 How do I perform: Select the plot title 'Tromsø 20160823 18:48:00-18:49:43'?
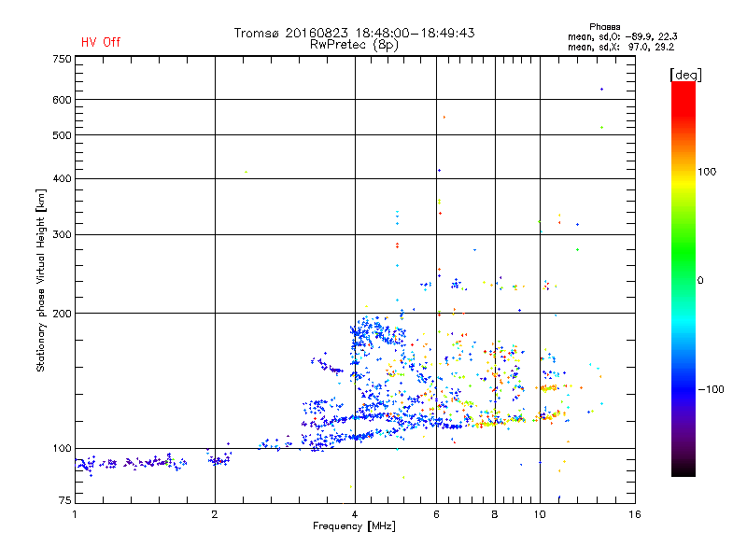point(354,33)
